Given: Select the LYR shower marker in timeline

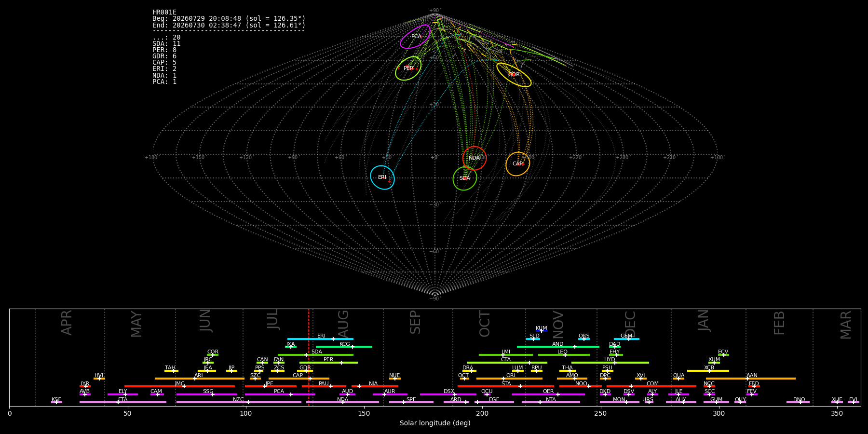Looking at the screenshot, I should pos(85,386).
